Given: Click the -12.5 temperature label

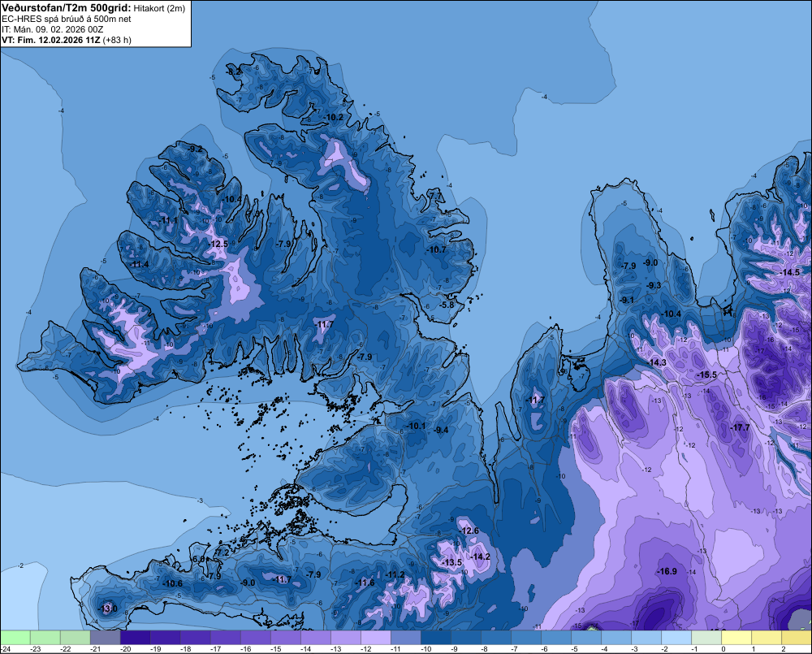Looking at the screenshot, I should coord(218,244).
